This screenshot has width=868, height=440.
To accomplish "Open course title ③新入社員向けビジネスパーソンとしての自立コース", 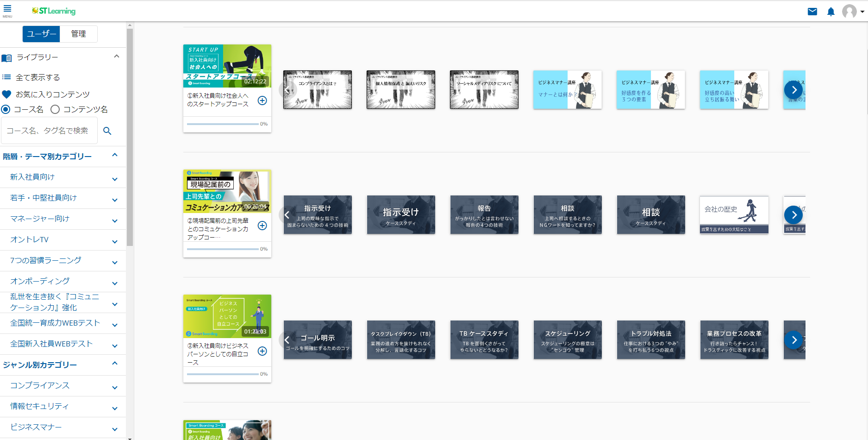I will point(218,354).
